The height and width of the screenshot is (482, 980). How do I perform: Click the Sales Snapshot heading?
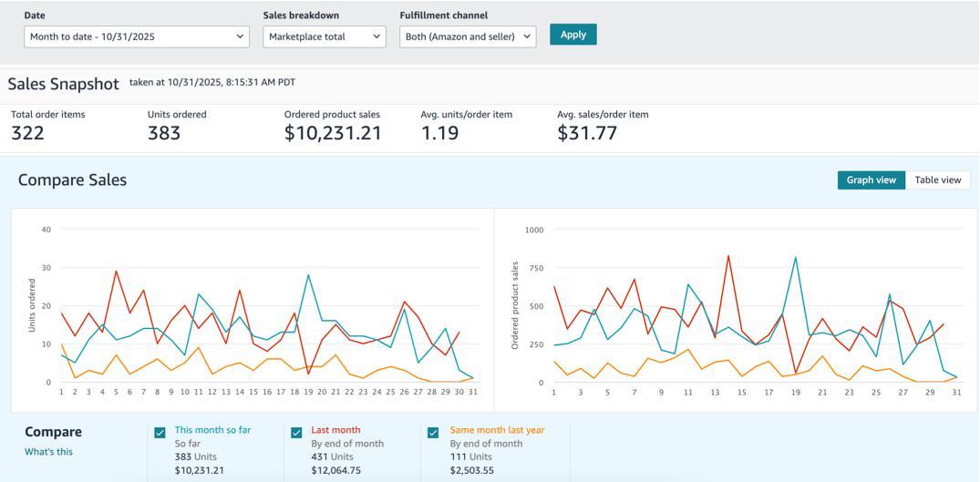(63, 84)
